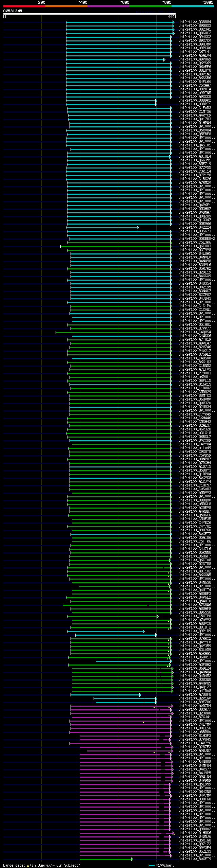Screen dimensions: 217x868
Task: Select label UniRef100_A5AL04
Action: coord(195,56)
